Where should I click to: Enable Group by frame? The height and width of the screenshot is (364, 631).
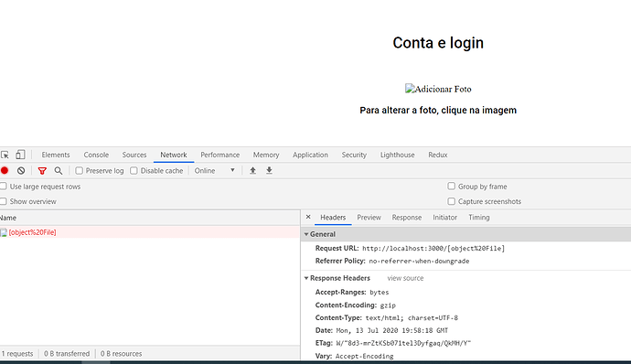click(x=452, y=186)
